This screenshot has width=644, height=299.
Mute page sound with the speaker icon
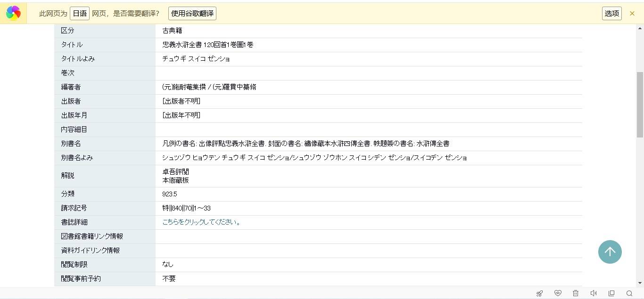point(594,293)
